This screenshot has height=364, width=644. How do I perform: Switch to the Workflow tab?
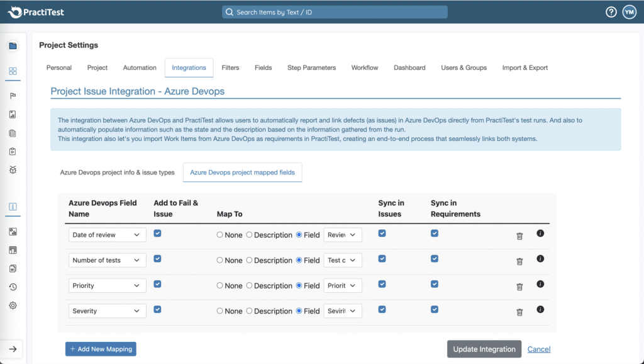(x=364, y=67)
